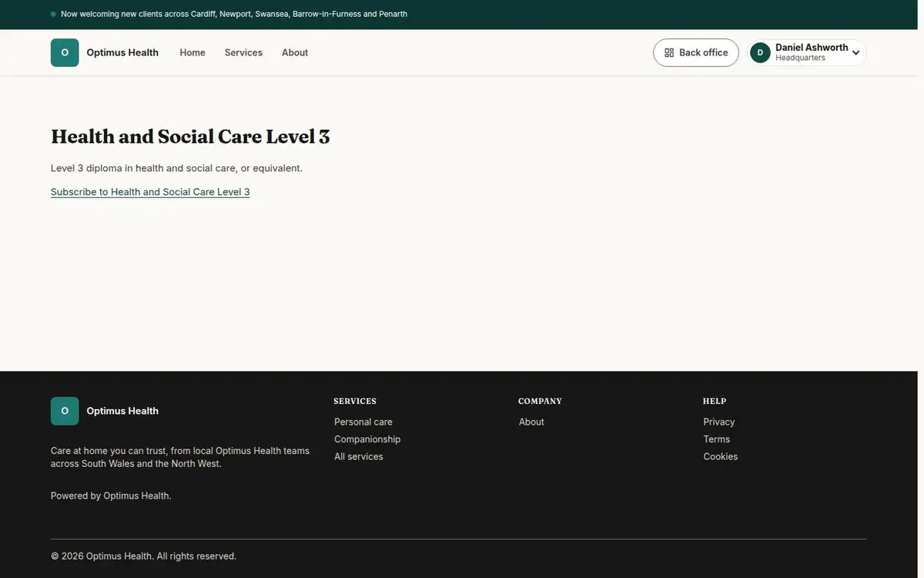924x578 pixels.
Task: Click the footer Optimus Health brand name
Action: pyautogui.click(x=122, y=411)
